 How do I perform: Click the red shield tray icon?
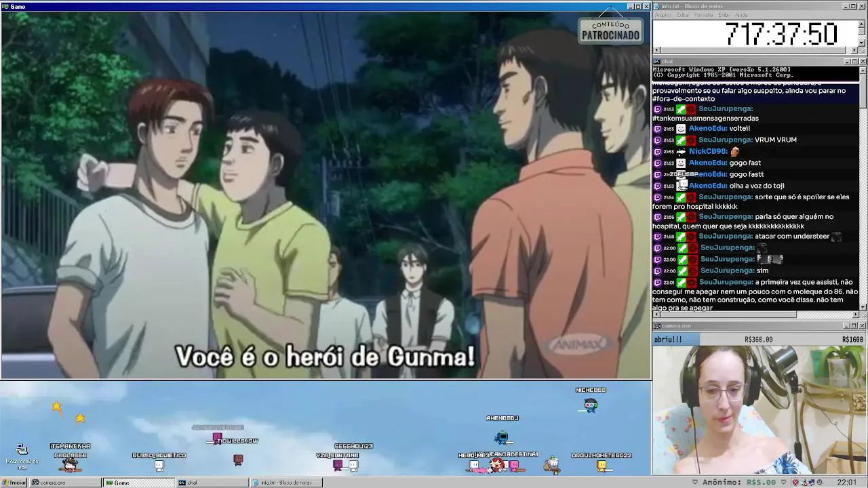(x=795, y=483)
